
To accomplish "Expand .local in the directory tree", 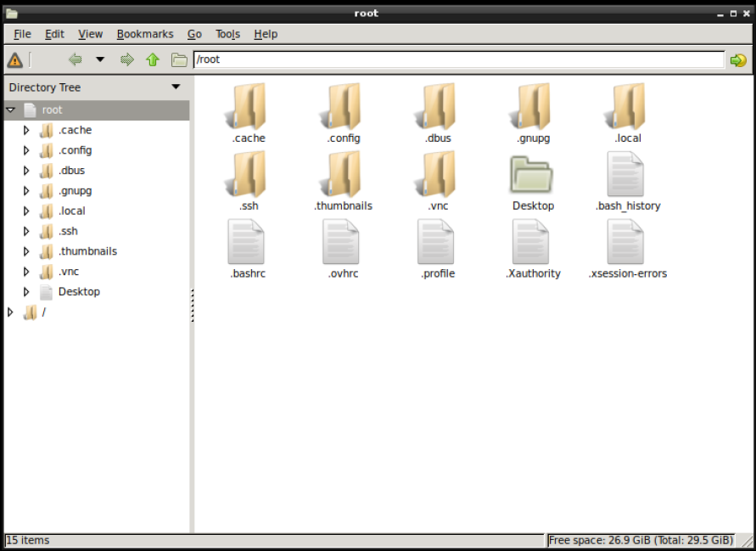I will click(x=26, y=211).
